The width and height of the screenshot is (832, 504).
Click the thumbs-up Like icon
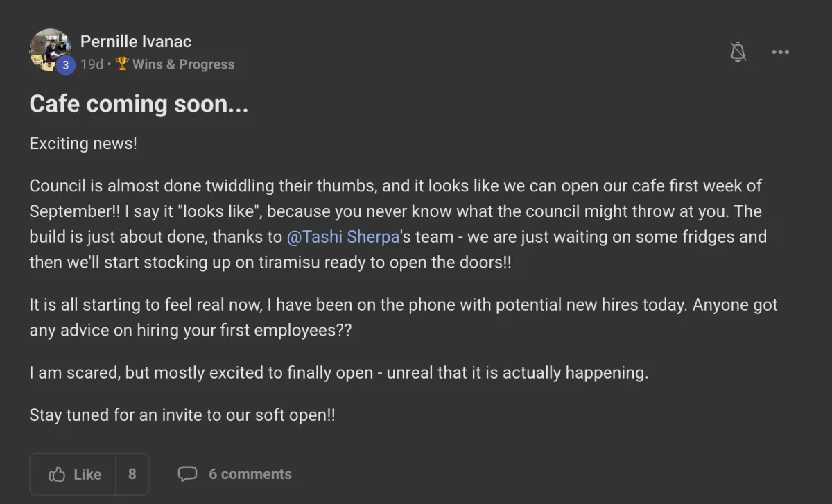pos(57,474)
